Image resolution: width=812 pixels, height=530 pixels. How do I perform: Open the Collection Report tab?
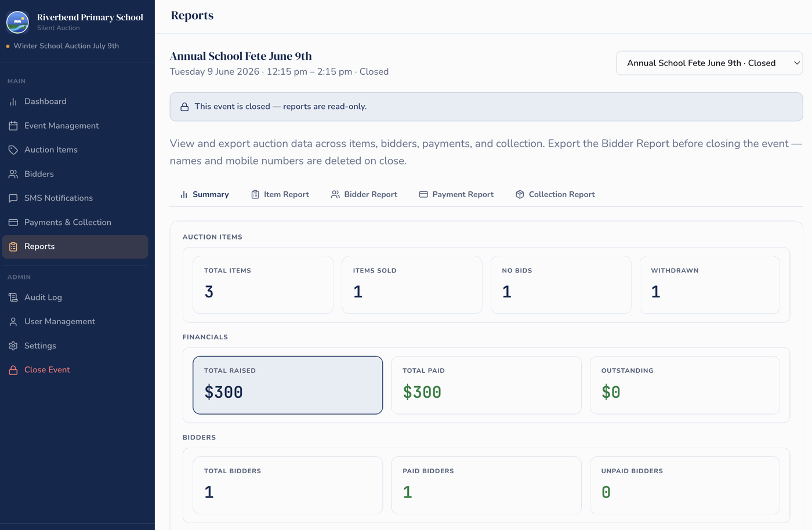[555, 195]
